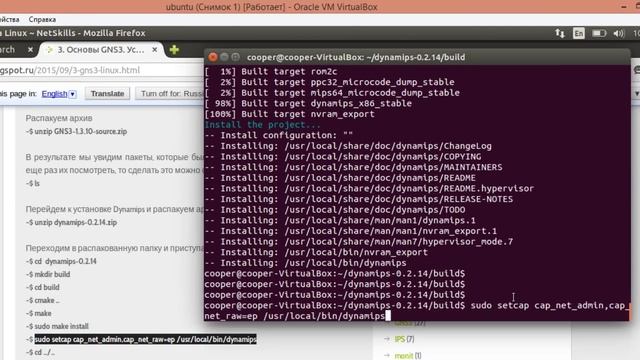Click the 'unzip GNS3-1.3.10-source.zip' command text
Image resolution: width=640 pixels, height=360 pixels.
click(76, 131)
